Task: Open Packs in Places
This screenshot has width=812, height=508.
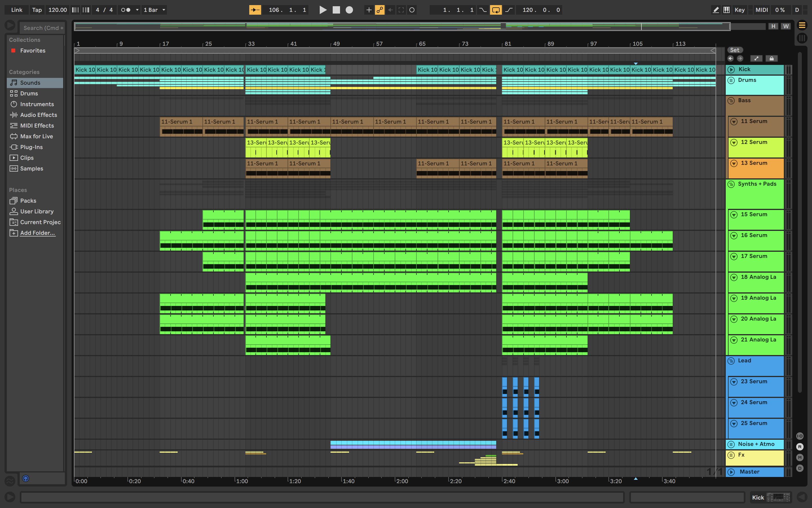Action: [x=35, y=201]
